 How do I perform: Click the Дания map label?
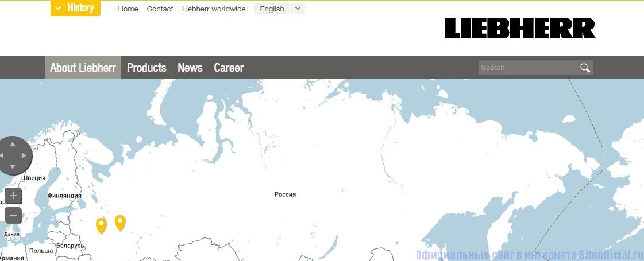pyautogui.click(x=11, y=234)
